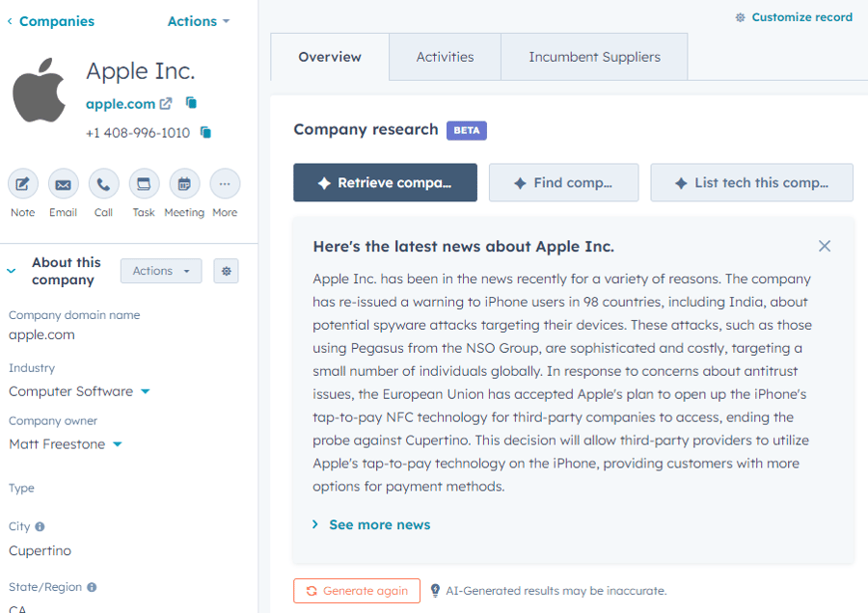
Task: Click the news headline about Apple Inc.
Action: (x=464, y=246)
